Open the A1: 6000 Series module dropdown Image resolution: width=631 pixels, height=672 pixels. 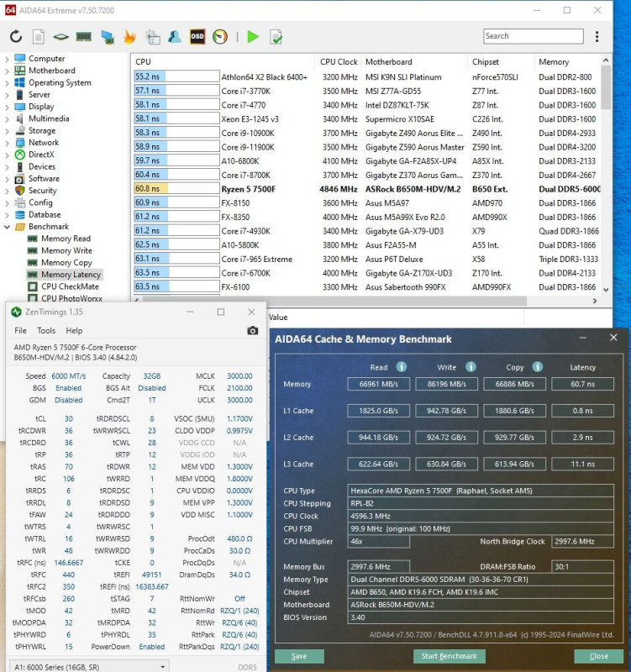pos(89,666)
